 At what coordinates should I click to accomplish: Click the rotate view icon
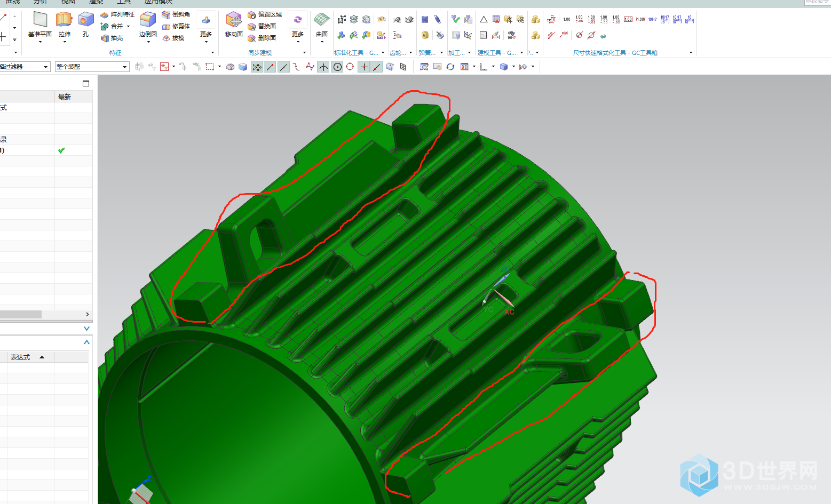pyautogui.click(x=450, y=67)
